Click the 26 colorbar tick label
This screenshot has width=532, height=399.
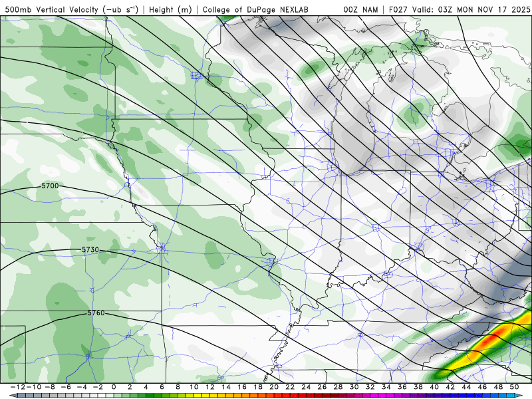[x=322, y=387]
